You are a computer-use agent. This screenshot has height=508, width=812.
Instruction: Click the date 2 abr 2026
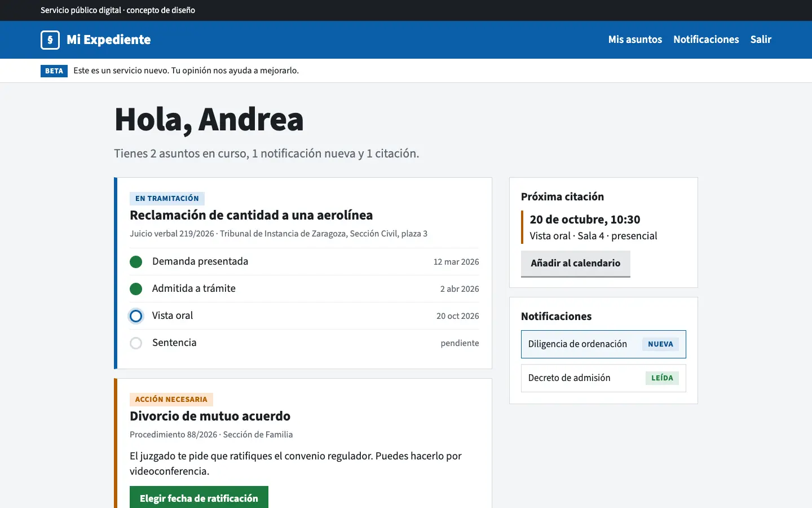click(460, 289)
